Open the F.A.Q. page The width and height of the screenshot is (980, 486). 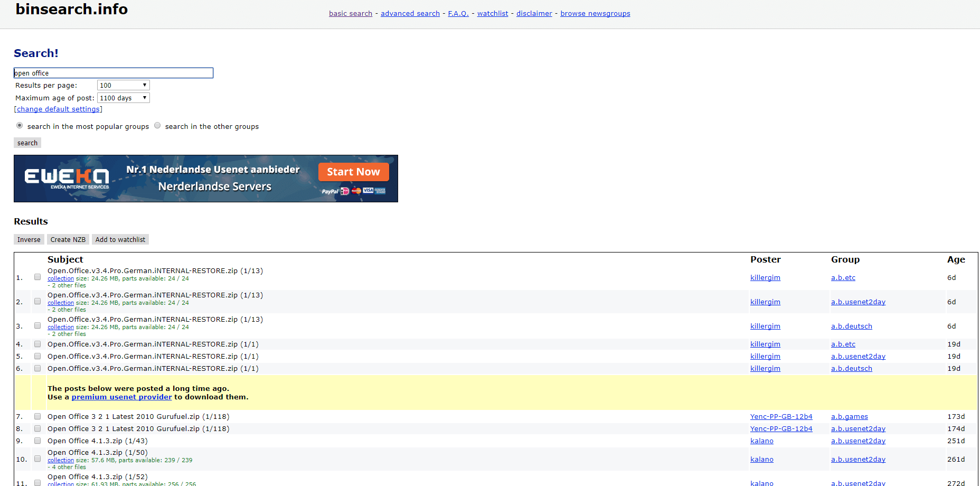coord(458,13)
